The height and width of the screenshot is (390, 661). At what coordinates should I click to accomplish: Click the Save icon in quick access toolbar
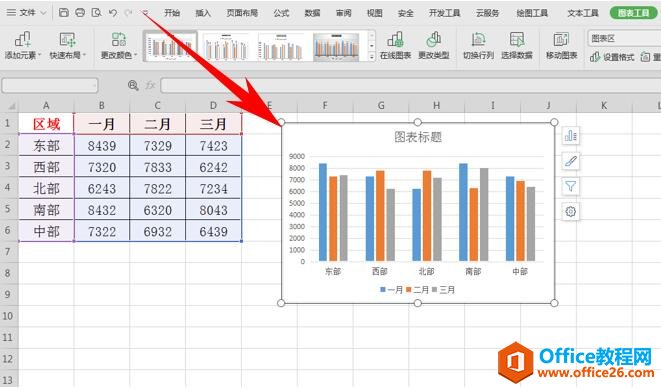point(63,13)
